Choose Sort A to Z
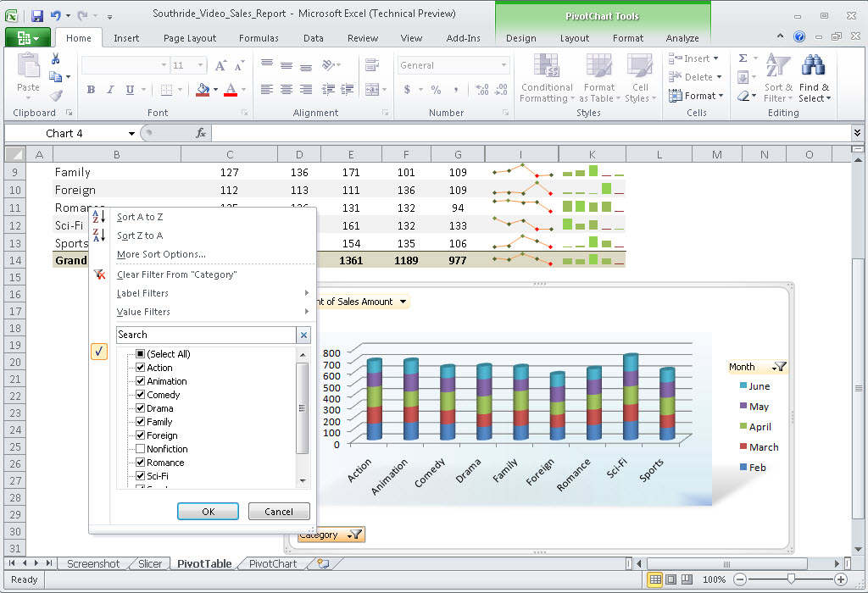The image size is (868, 593). [140, 217]
